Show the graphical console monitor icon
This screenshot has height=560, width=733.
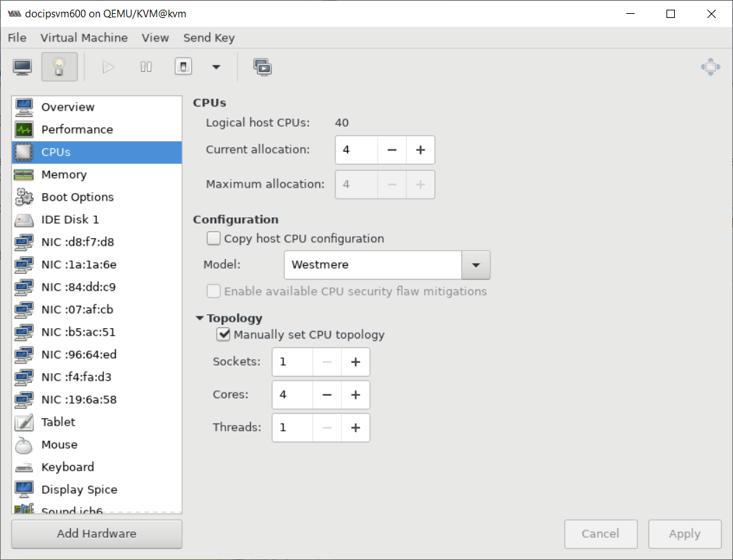(x=22, y=67)
